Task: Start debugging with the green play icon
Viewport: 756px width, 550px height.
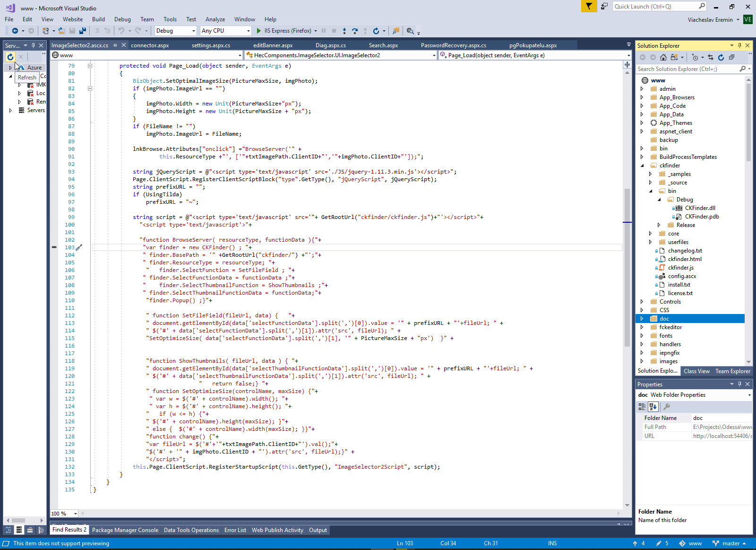Action: tap(259, 31)
